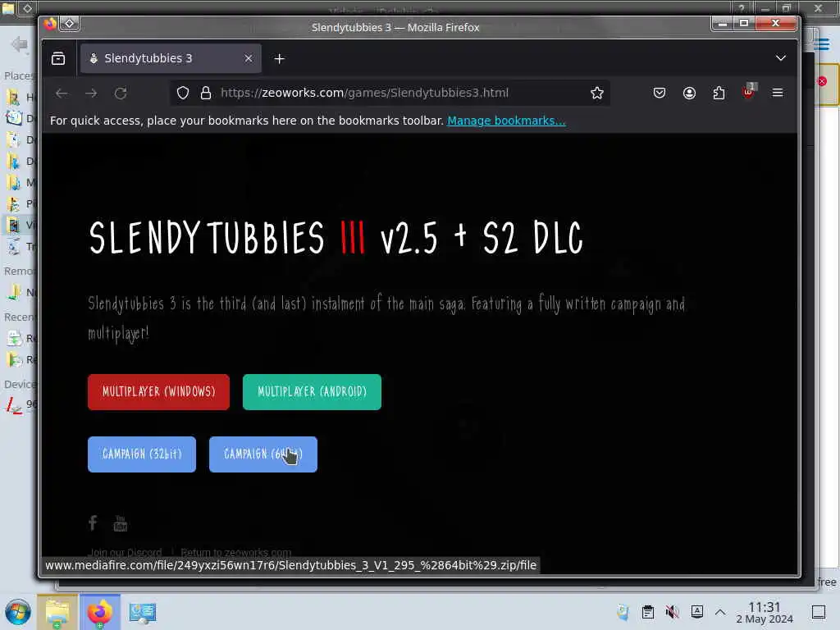Save page to Pocket

point(660,93)
